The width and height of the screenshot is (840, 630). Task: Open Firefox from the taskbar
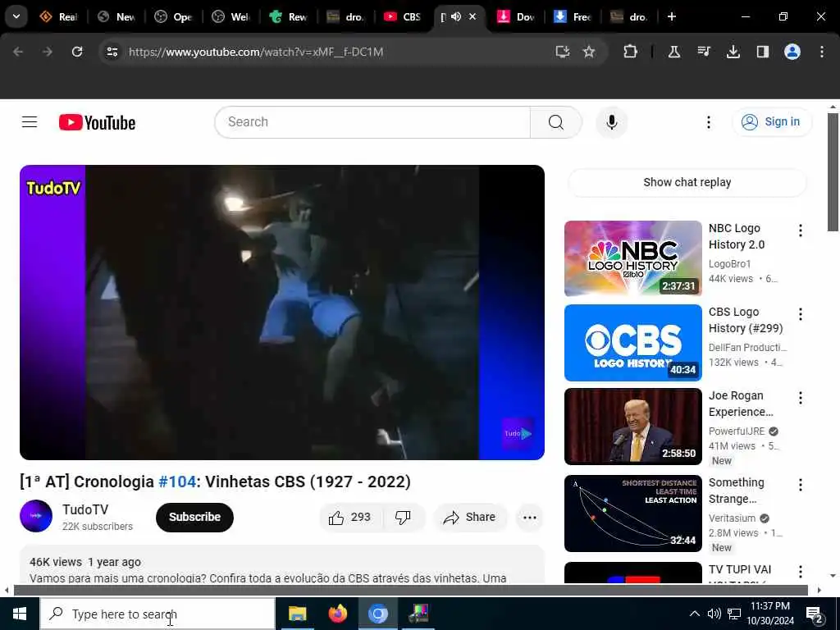[x=337, y=614]
